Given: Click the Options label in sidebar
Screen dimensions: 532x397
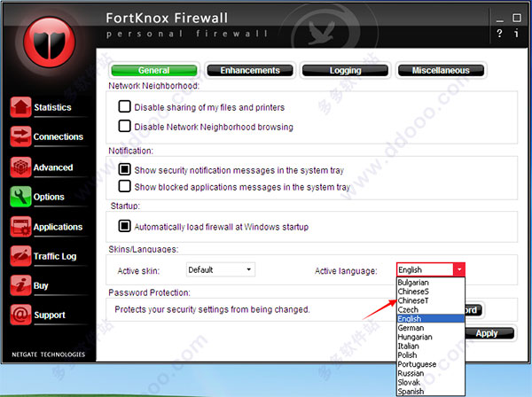Looking at the screenshot, I should tap(49, 197).
